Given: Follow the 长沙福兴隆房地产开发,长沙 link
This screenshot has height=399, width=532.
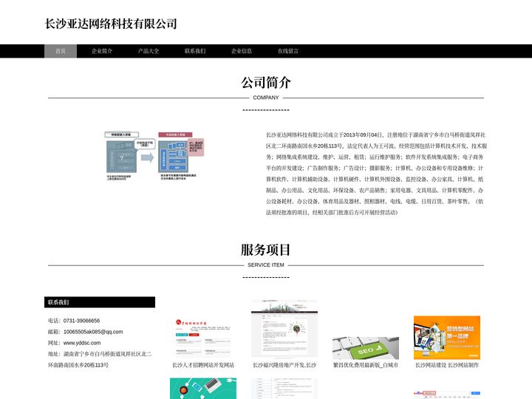Looking at the screenshot, I should [284, 365].
